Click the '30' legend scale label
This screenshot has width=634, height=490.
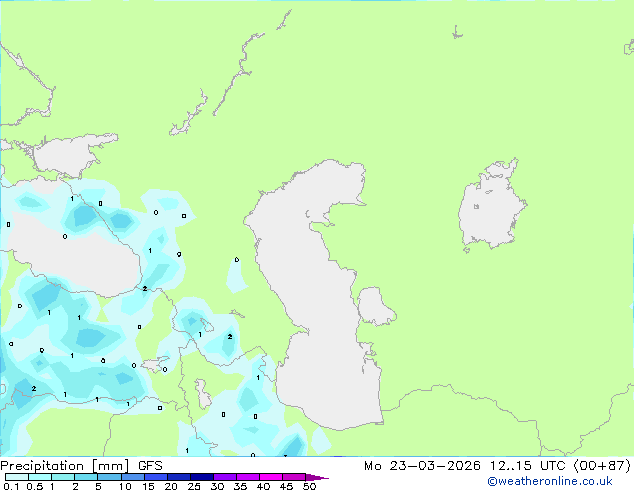click(217, 486)
